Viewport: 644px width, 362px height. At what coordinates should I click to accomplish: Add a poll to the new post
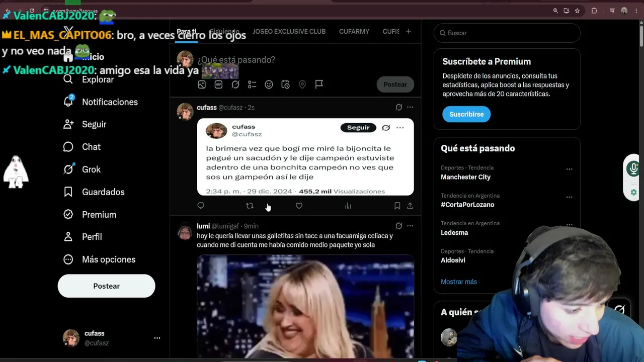(252, 84)
